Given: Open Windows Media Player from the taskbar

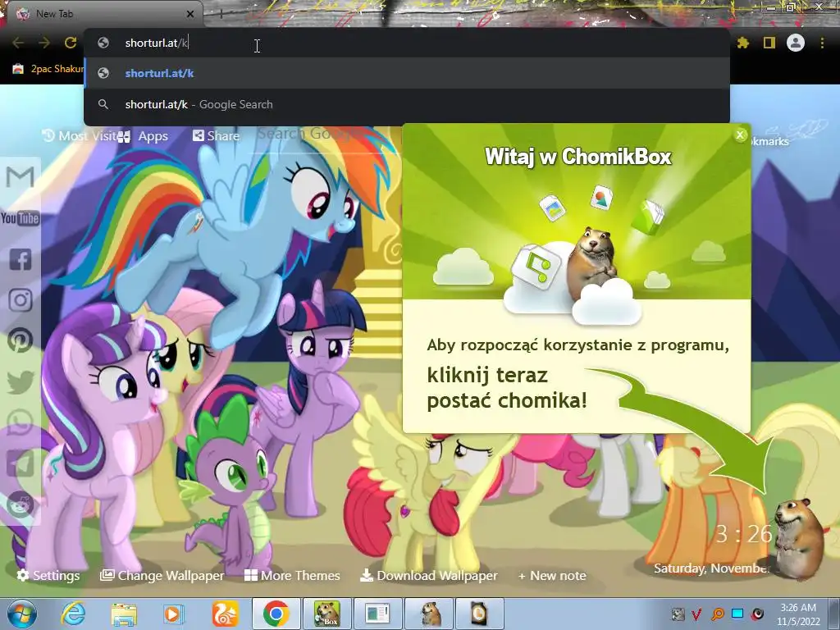Looking at the screenshot, I should tap(173, 614).
